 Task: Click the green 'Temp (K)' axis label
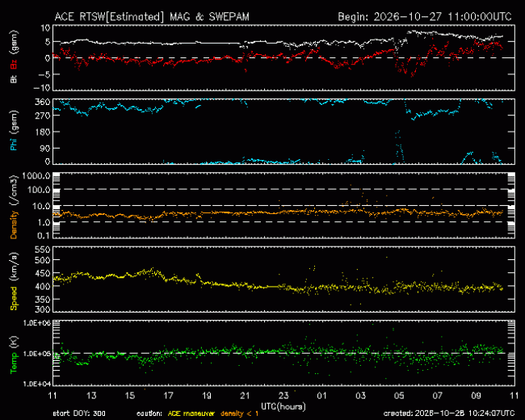(x=14, y=355)
